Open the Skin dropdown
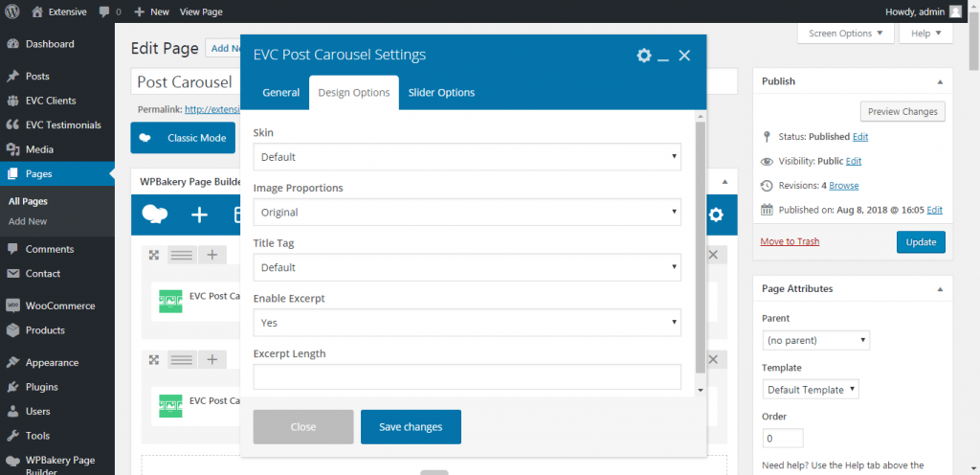This screenshot has width=980, height=475. coord(467,157)
